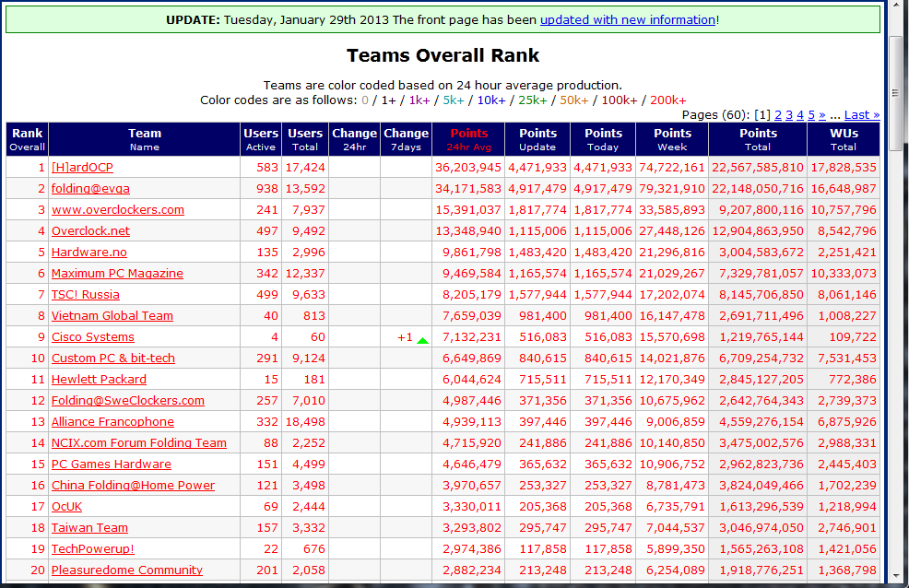Click the » next pages link

[x=822, y=114]
